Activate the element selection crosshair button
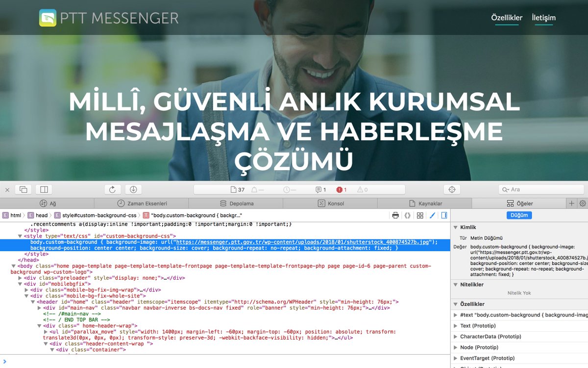Screen dimensions: 588x368 (x=452, y=189)
